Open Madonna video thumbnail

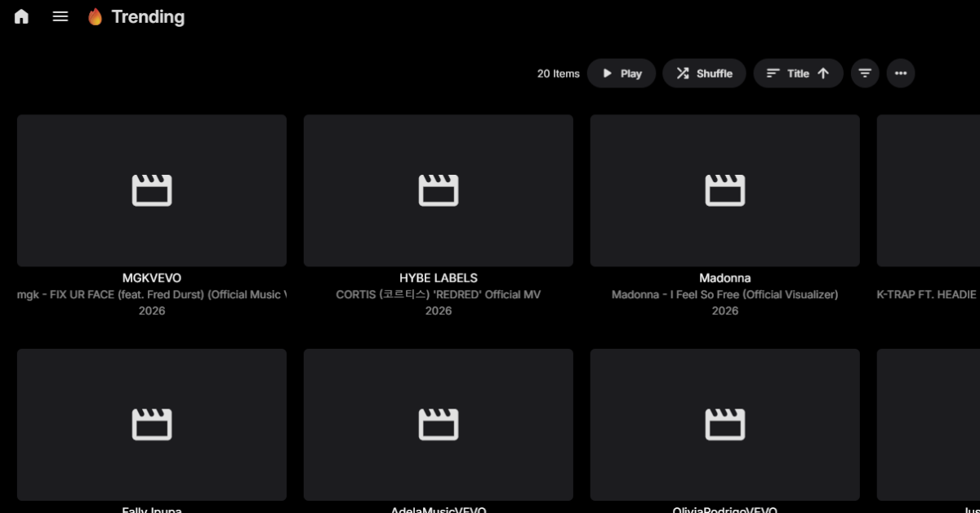tap(725, 190)
